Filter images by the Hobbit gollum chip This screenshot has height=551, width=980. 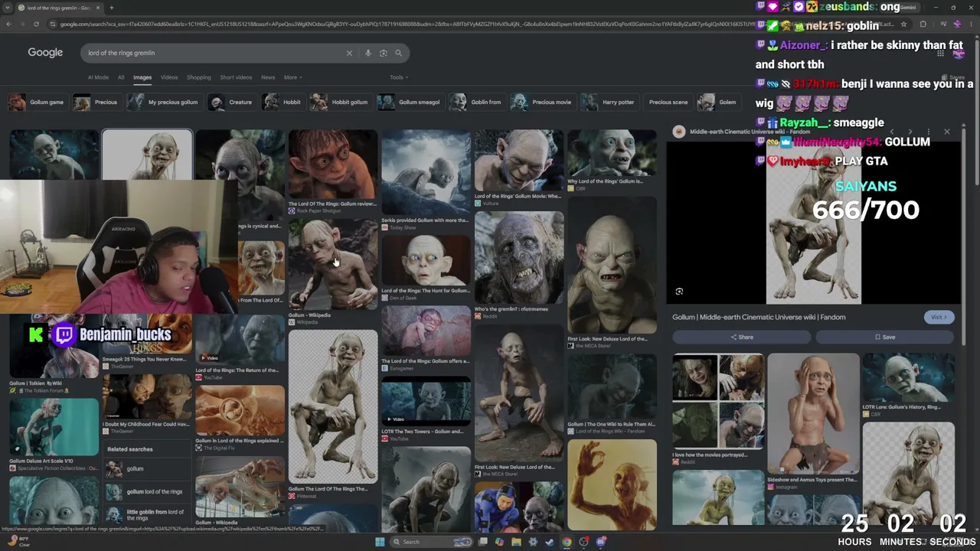click(340, 102)
